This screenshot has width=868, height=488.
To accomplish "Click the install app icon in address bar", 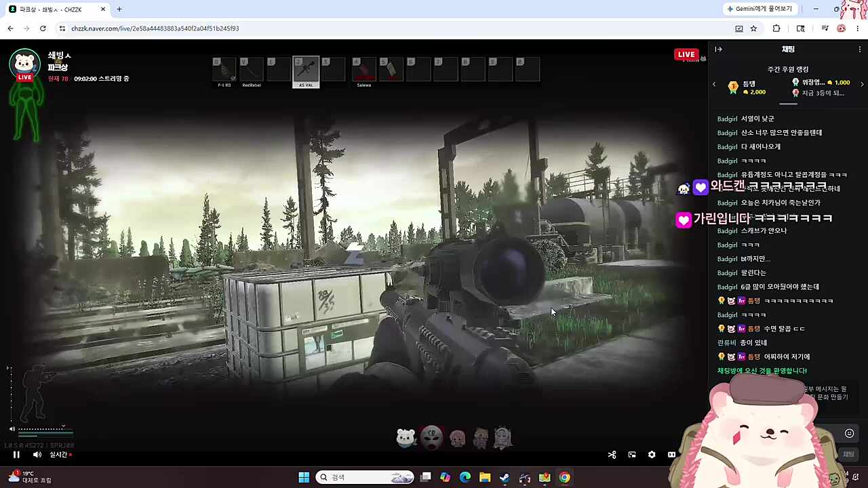I will click(x=739, y=28).
